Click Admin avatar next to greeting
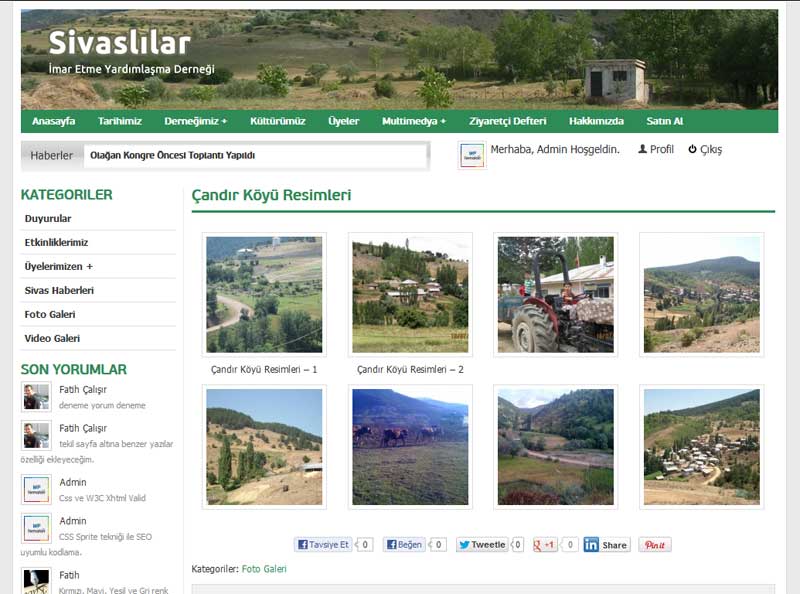Image resolution: width=800 pixels, height=594 pixels. [471, 155]
